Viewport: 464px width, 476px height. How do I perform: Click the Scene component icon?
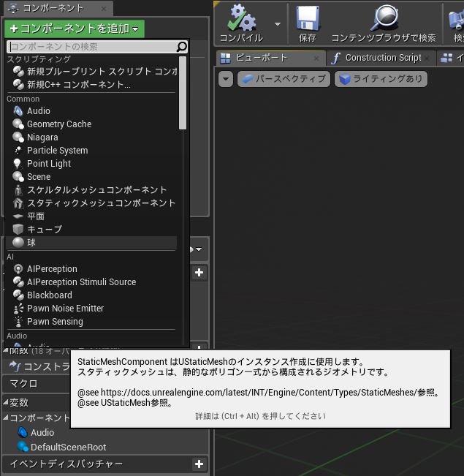[18, 176]
